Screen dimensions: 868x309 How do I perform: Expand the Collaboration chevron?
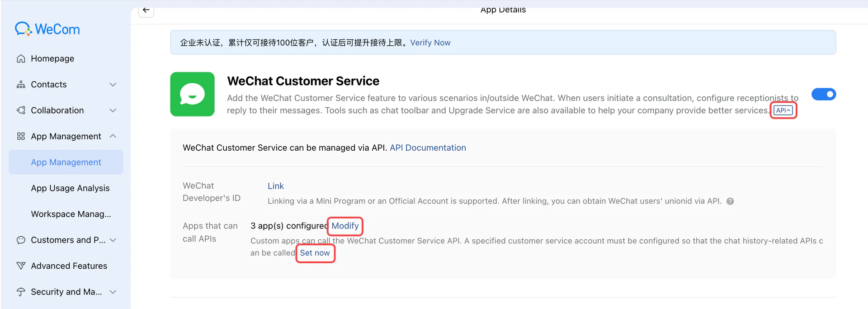pyautogui.click(x=113, y=110)
